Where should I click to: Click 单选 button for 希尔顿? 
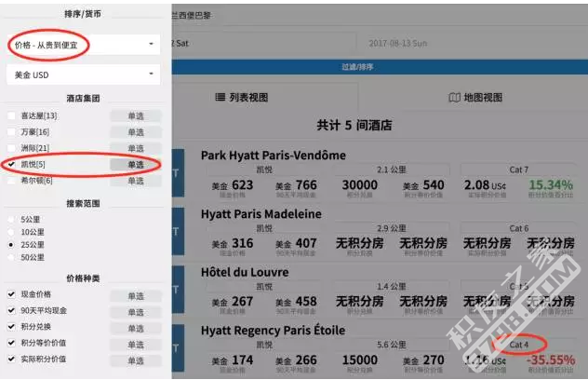pos(136,181)
